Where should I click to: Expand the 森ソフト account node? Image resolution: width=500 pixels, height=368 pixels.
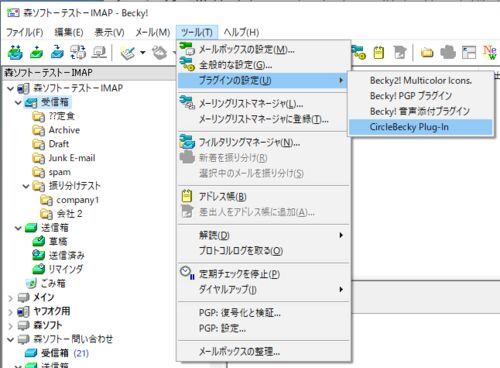pos(10,326)
